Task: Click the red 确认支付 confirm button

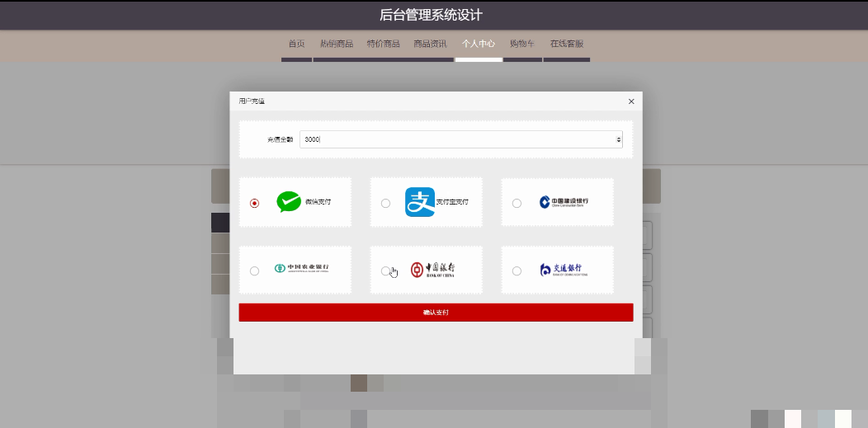Action: pos(436,313)
